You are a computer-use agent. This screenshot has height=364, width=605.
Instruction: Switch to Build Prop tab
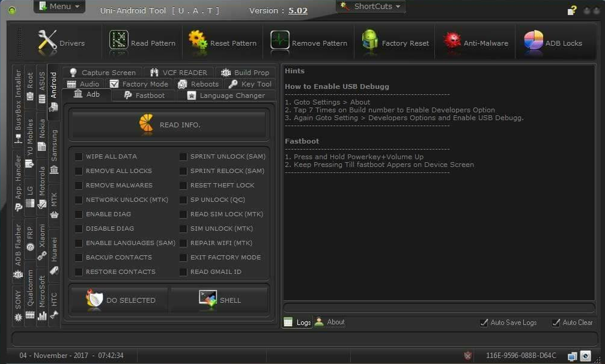point(245,73)
